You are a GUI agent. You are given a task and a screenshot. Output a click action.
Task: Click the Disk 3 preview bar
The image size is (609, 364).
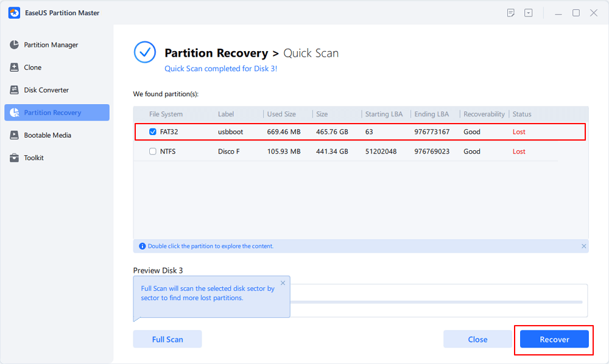pyautogui.click(x=436, y=301)
